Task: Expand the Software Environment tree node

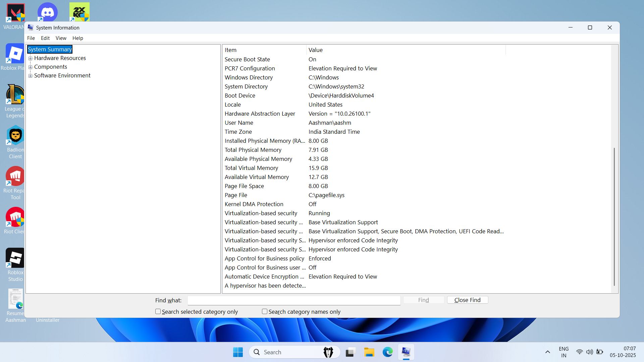Action: pyautogui.click(x=31, y=76)
